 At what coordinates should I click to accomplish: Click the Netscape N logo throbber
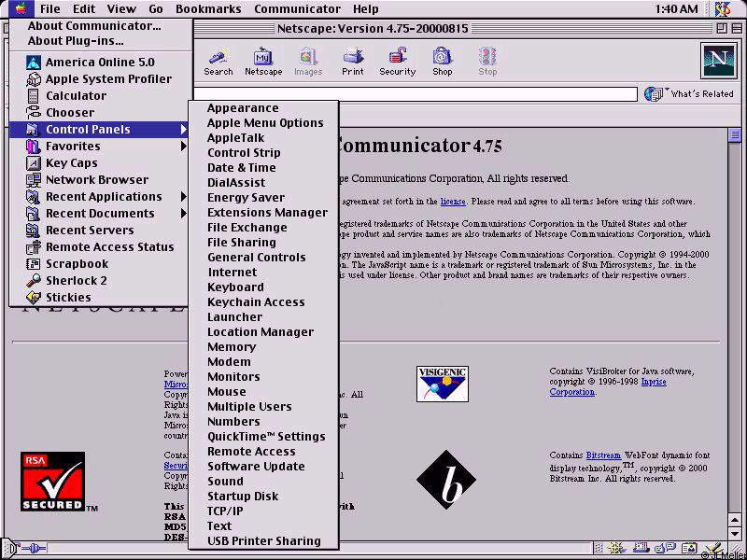tap(719, 61)
